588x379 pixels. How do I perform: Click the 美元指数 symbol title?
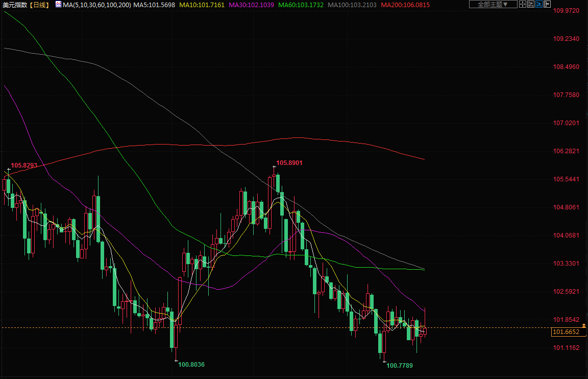coord(14,5)
